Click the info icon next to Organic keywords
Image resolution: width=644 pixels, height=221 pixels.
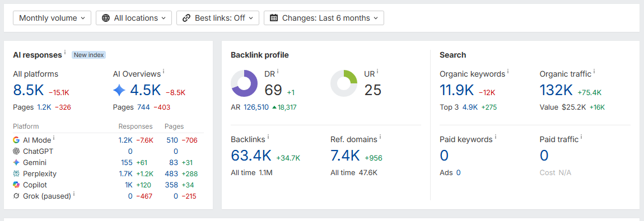pos(508,72)
